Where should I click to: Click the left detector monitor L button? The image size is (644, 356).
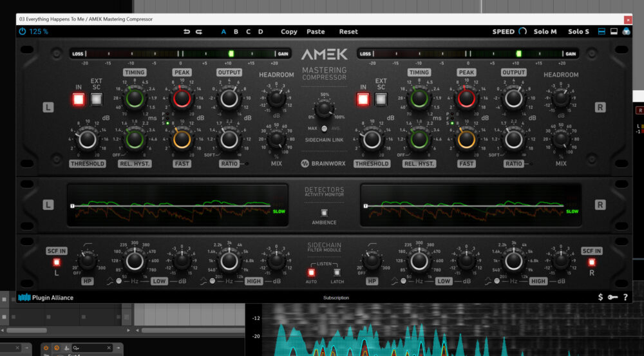48,205
